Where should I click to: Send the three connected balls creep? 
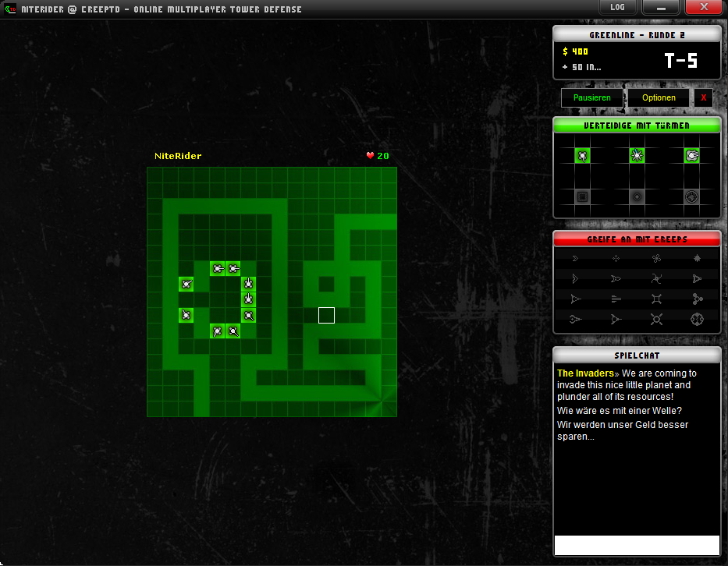(x=697, y=299)
